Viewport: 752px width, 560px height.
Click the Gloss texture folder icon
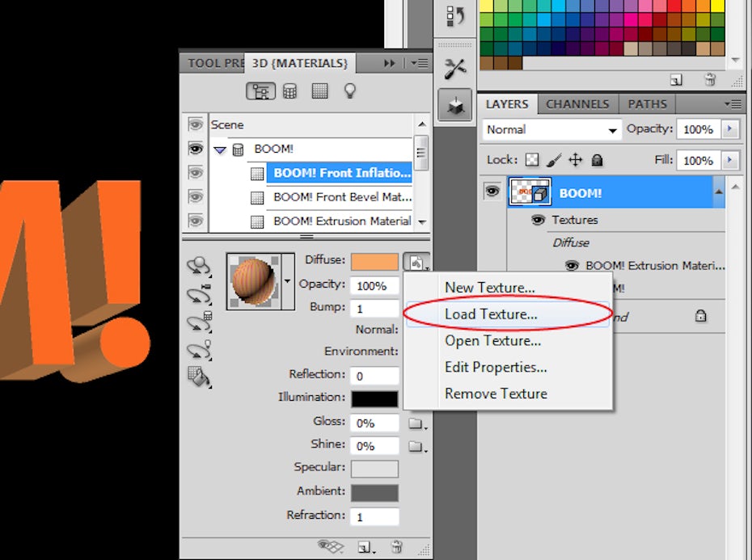tap(416, 423)
